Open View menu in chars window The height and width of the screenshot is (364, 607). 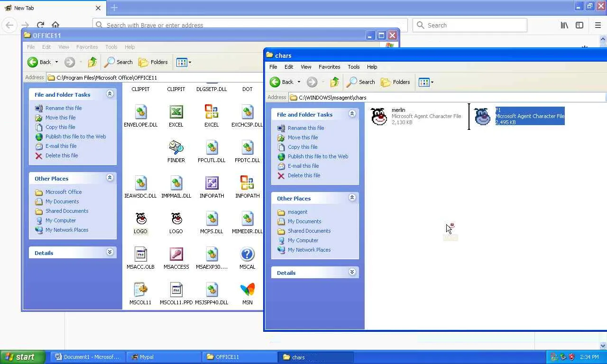pos(306,67)
